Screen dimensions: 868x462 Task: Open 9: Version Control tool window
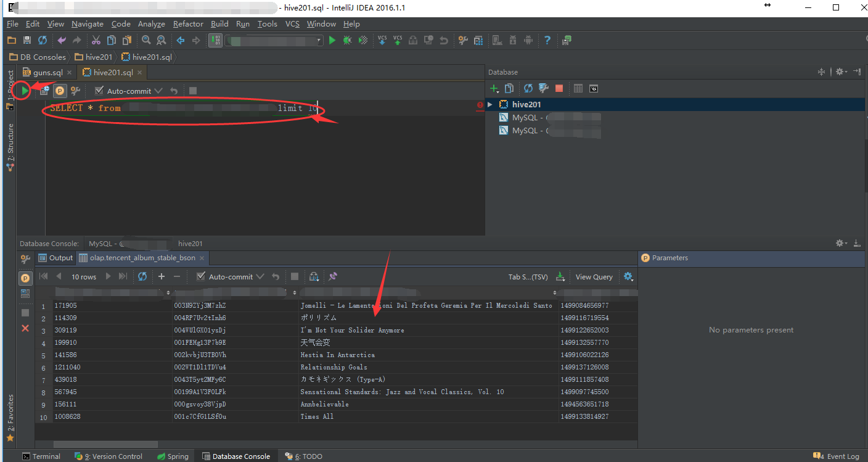[x=108, y=456]
